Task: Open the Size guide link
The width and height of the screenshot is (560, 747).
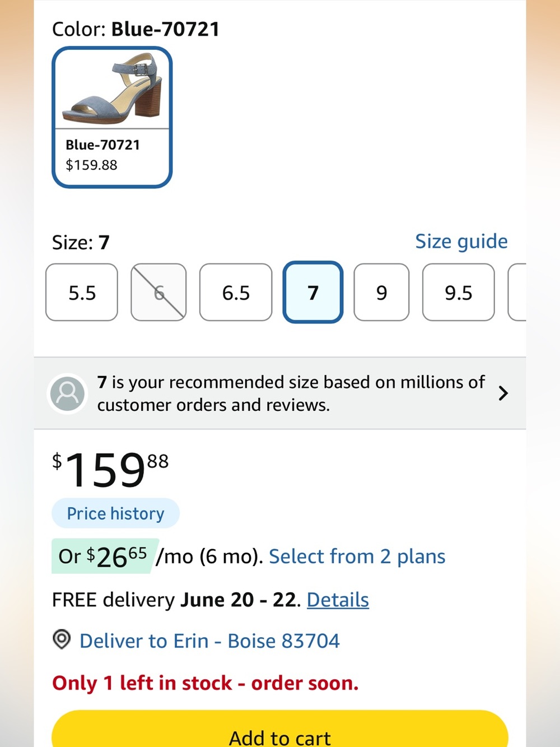Action: pyautogui.click(x=461, y=242)
